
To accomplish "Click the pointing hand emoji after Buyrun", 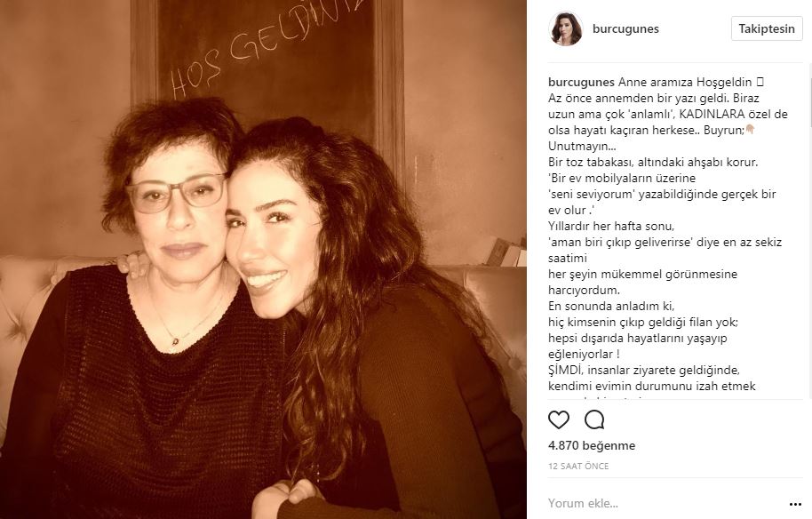I will click(750, 130).
